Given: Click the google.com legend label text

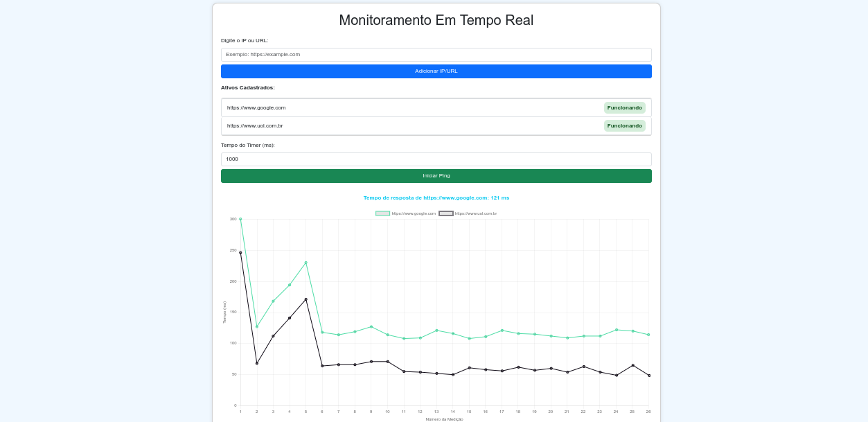Looking at the screenshot, I should [x=414, y=213].
